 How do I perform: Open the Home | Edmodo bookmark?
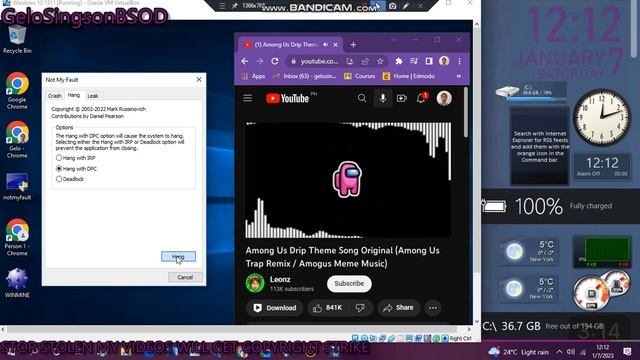pyautogui.click(x=408, y=76)
